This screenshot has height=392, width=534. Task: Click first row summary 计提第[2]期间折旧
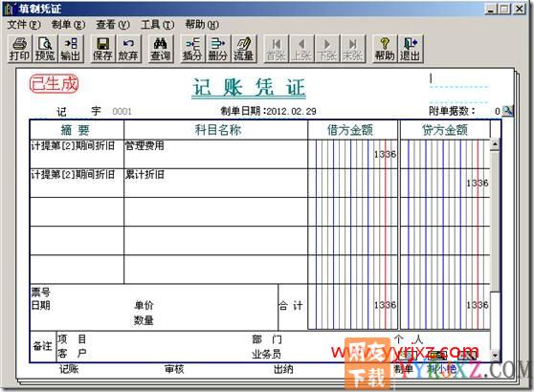coord(77,154)
